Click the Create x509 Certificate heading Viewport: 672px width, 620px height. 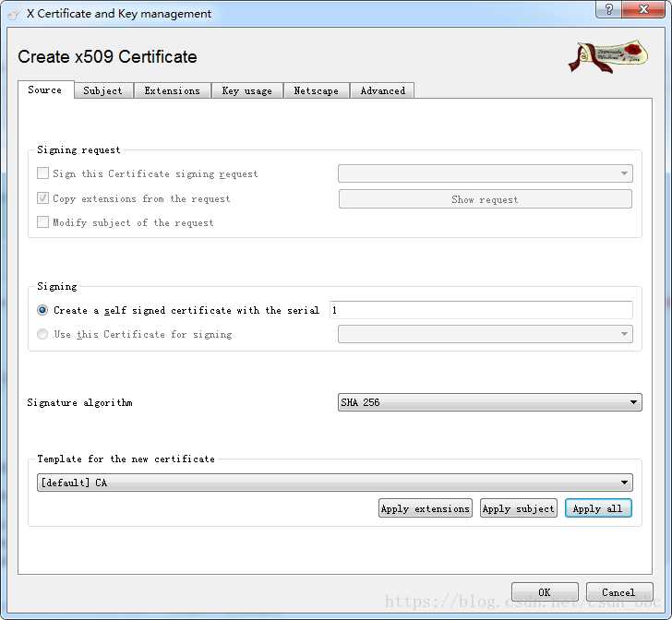point(108,56)
